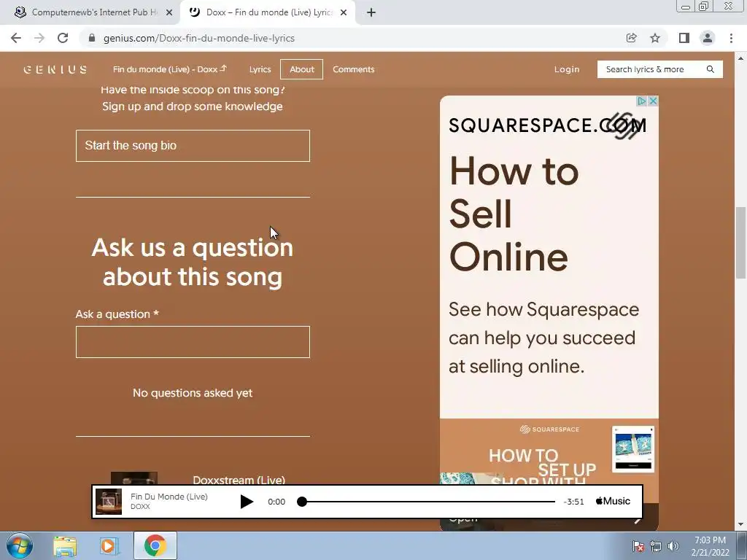The height and width of the screenshot is (560, 747).
Task: Click the player album art thumbnail
Action: (109, 502)
